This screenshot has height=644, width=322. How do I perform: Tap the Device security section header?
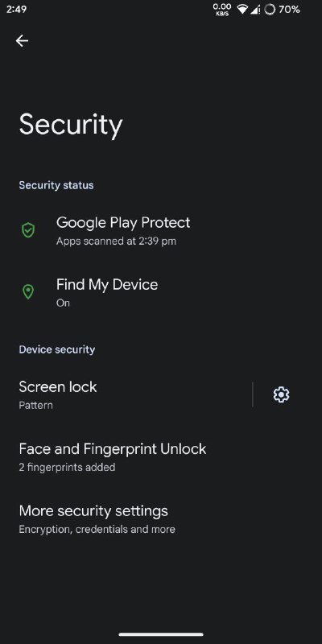coord(57,349)
